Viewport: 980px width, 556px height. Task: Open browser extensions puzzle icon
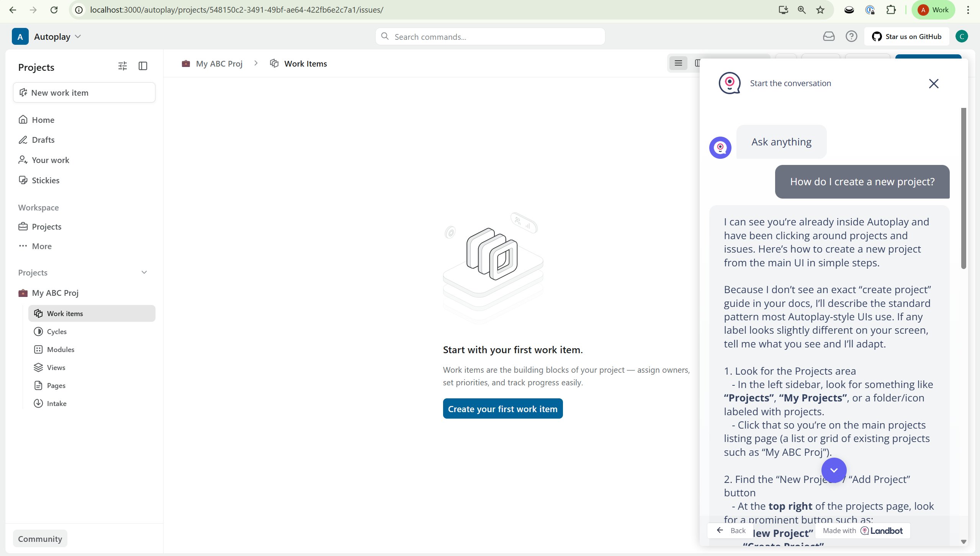point(891,10)
